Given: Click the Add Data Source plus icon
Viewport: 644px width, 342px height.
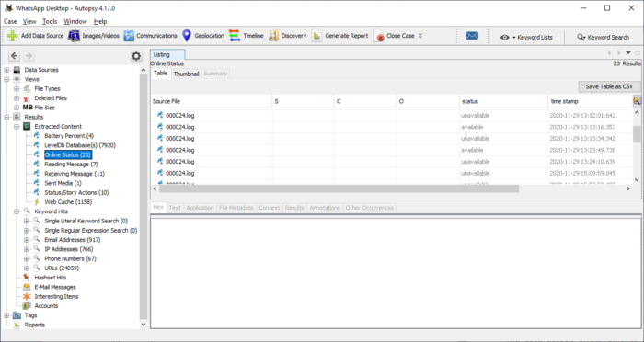Looking at the screenshot, I should (13, 36).
